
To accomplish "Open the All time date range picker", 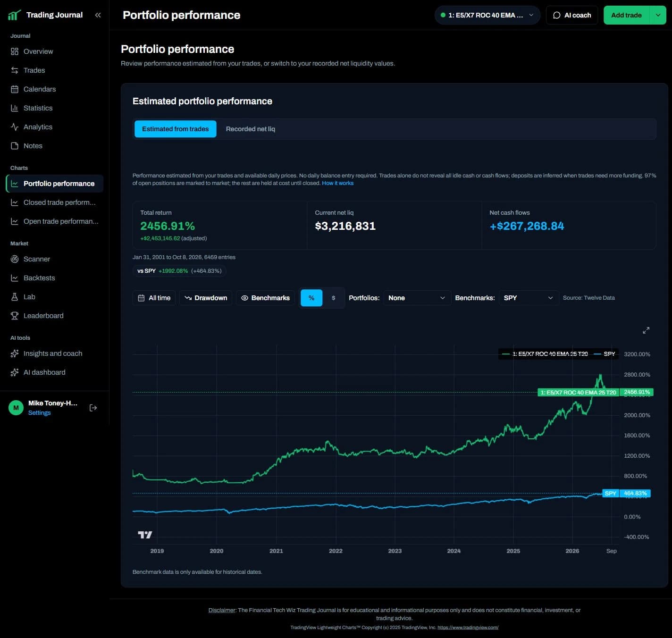I will click(x=154, y=298).
